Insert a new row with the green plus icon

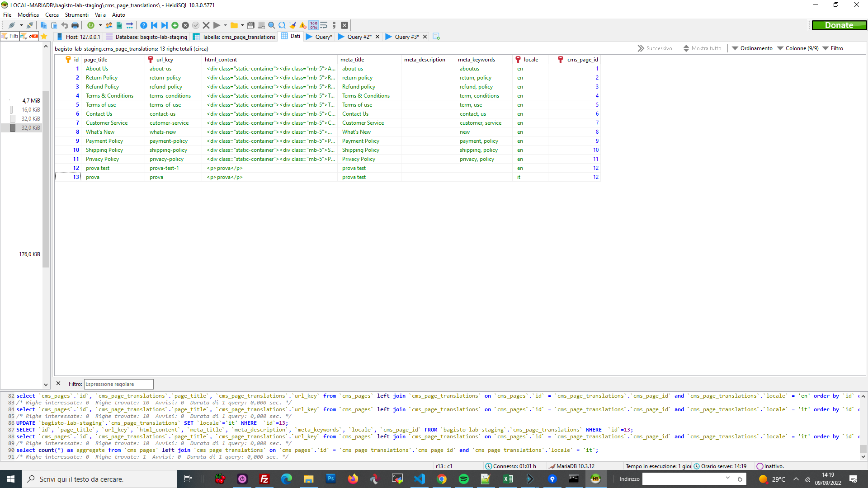[x=175, y=25]
